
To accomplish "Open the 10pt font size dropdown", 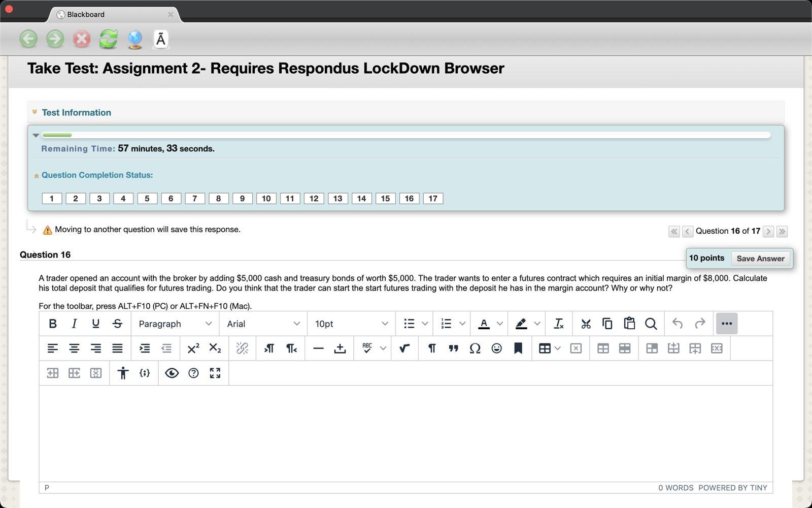I will point(351,324).
